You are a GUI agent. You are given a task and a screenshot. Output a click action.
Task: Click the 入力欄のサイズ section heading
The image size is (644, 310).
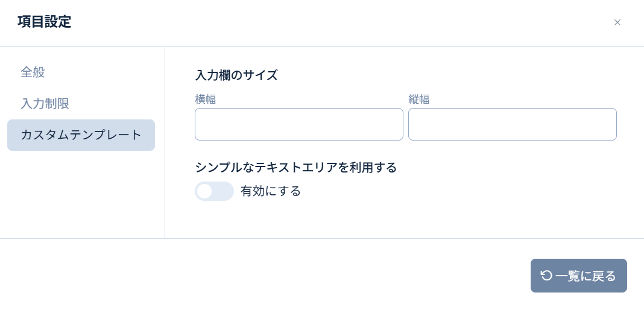[x=236, y=75]
